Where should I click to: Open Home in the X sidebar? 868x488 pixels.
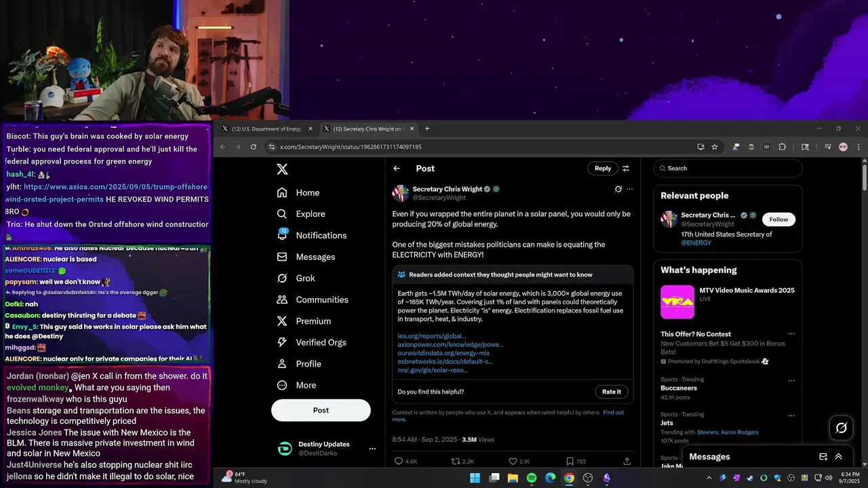point(298,192)
